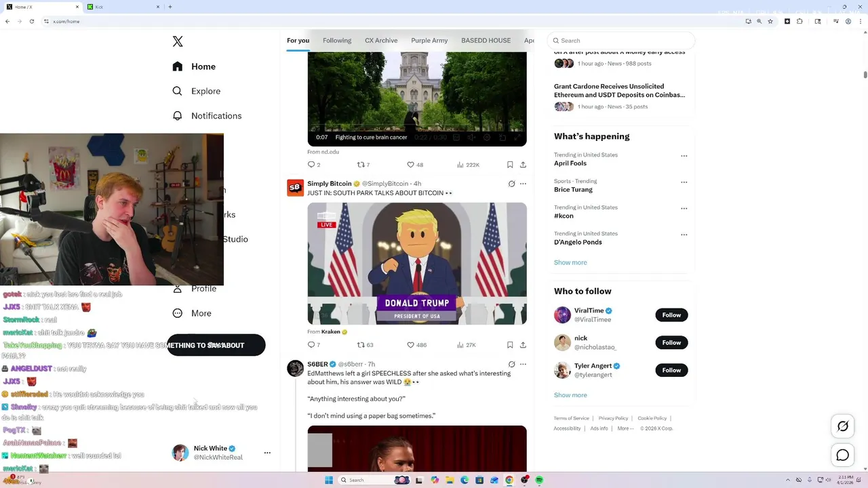Open video settings gear on nd.edu video
Image resolution: width=868 pixels, height=488 pixels.
click(x=487, y=138)
